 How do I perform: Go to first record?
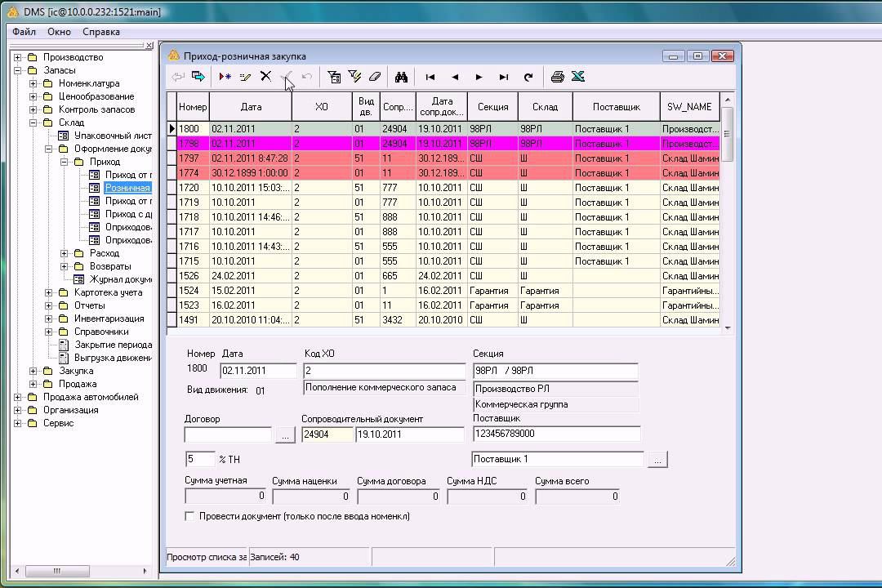430,77
